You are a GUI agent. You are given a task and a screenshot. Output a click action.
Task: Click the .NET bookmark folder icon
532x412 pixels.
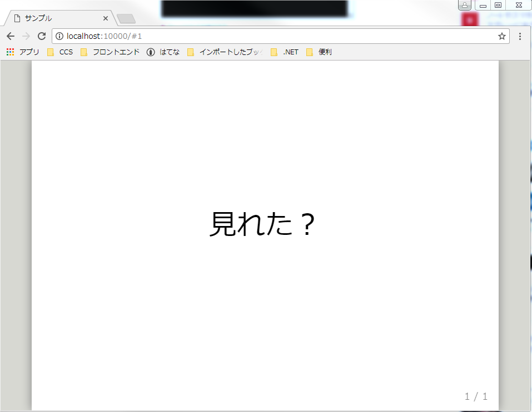tap(274, 51)
